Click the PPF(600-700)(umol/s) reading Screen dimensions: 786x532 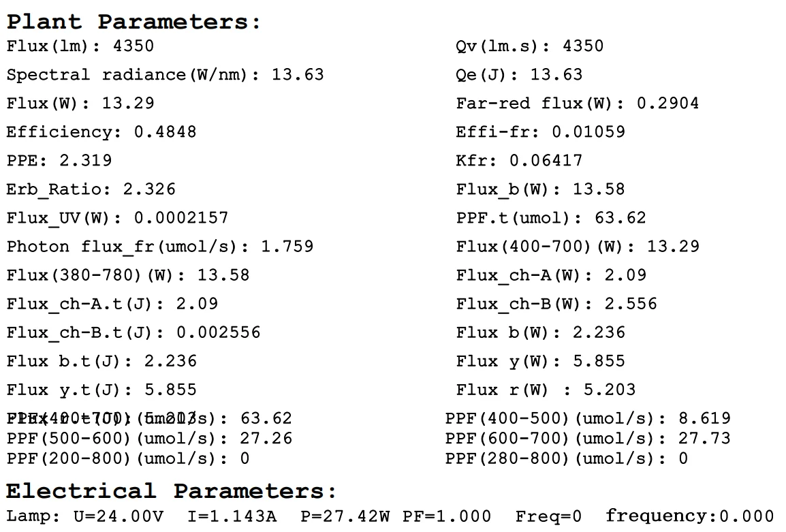click(588, 439)
